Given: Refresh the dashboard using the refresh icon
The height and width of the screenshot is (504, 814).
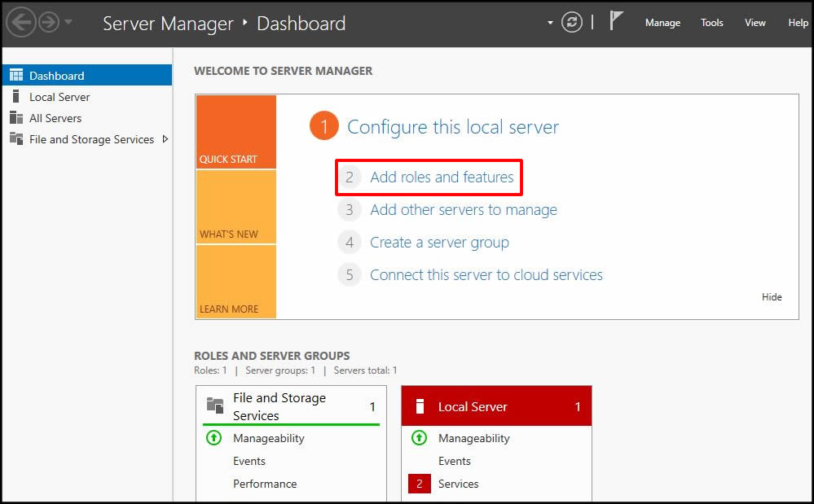Looking at the screenshot, I should (573, 23).
